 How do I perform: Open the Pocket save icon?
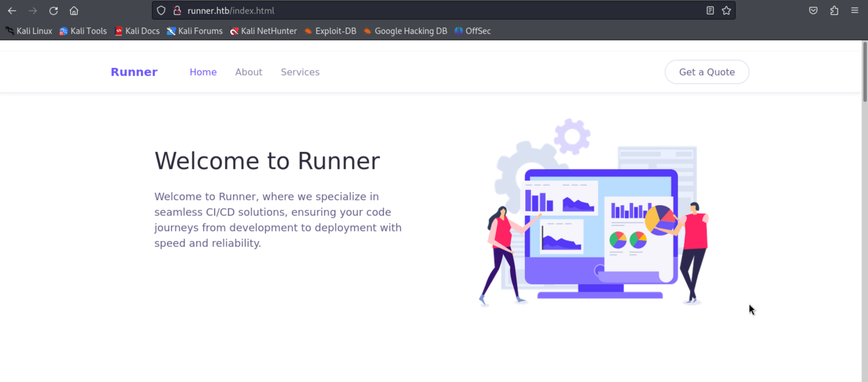click(x=813, y=11)
